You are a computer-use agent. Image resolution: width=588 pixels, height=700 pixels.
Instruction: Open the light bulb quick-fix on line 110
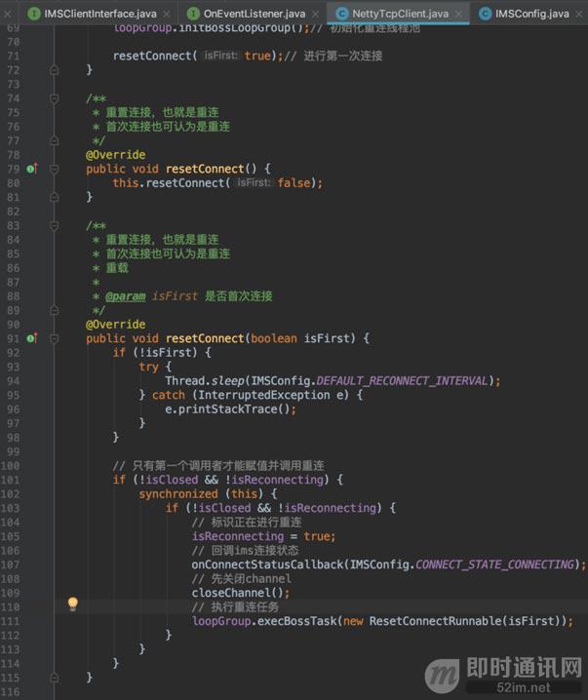coord(73,604)
